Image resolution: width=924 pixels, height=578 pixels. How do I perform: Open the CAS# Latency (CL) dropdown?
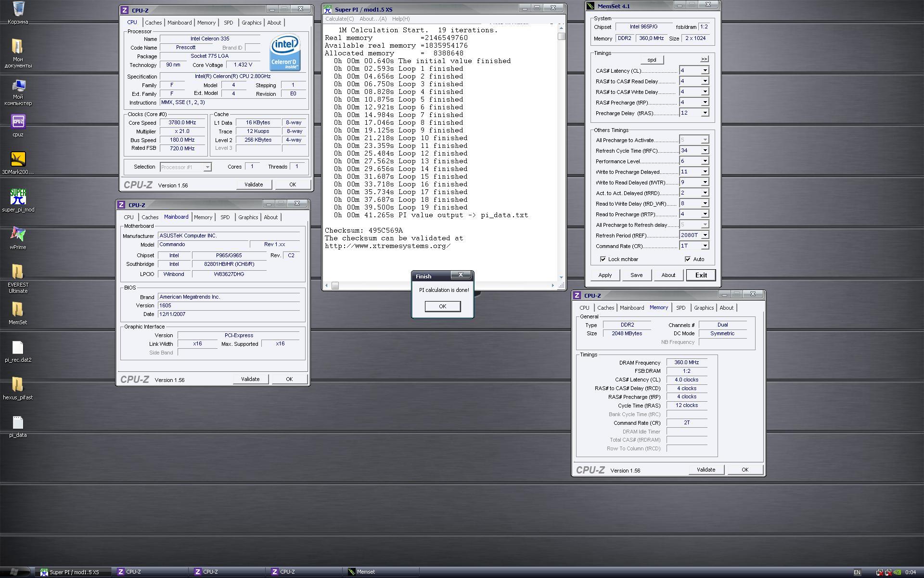pyautogui.click(x=705, y=70)
